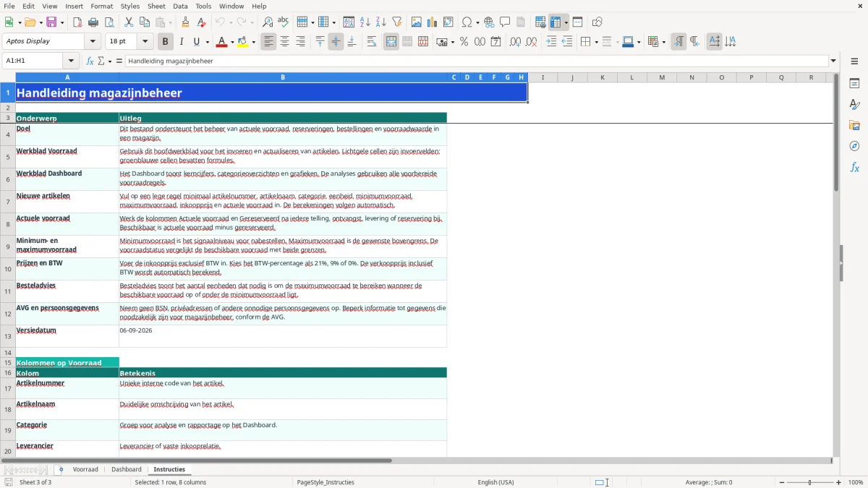The image size is (868, 488).
Task: Open conditional formatting dropdown arrow
Action: pyautogui.click(x=663, y=42)
